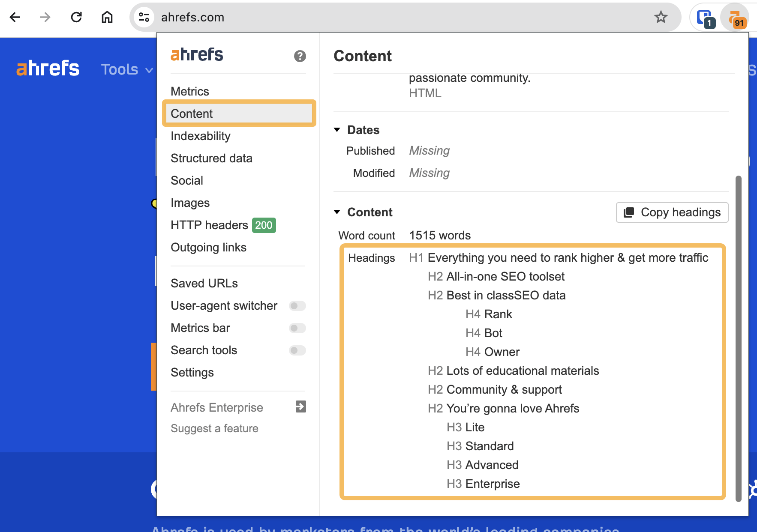Open site permissions icon in the address bar

[x=144, y=17]
